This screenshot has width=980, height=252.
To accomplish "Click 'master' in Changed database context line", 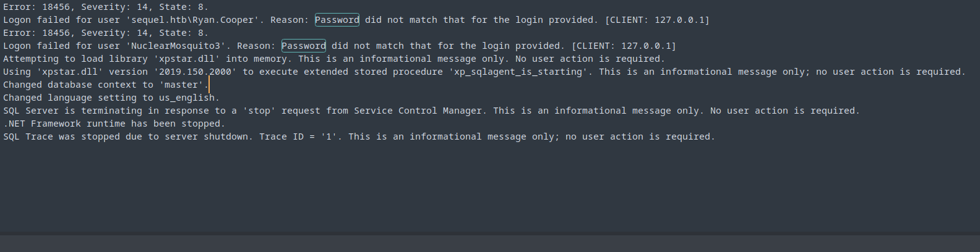I will pyautogui.click(x=181, y=85).
